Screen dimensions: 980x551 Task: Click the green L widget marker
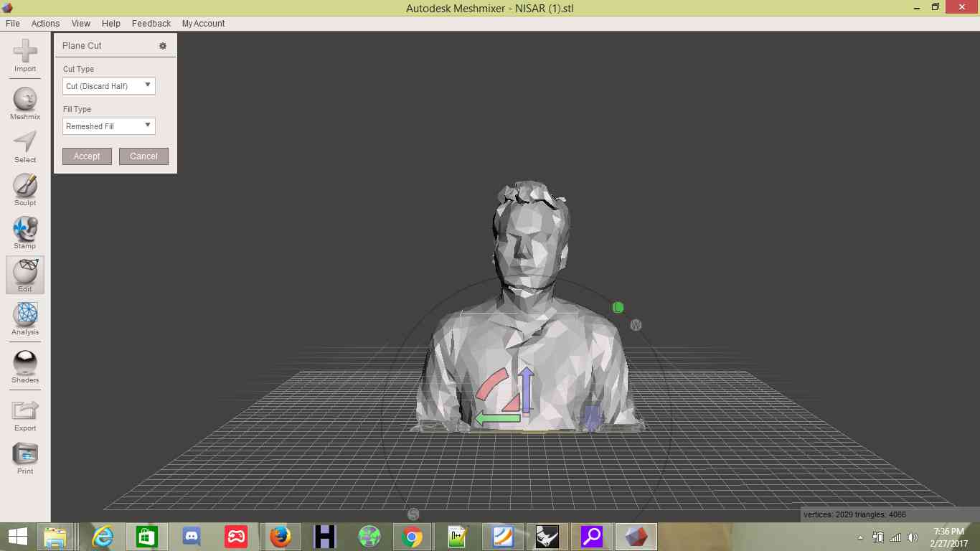pos(618,308)
